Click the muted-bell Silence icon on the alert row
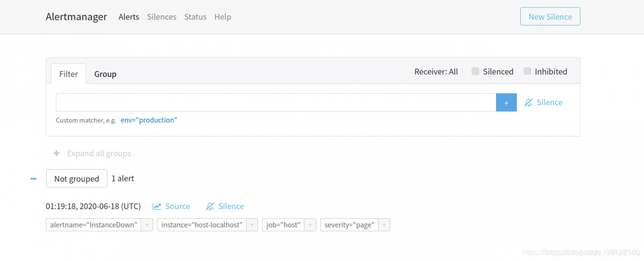This screenshot has width=644, height=261. [x=210, y=206]
